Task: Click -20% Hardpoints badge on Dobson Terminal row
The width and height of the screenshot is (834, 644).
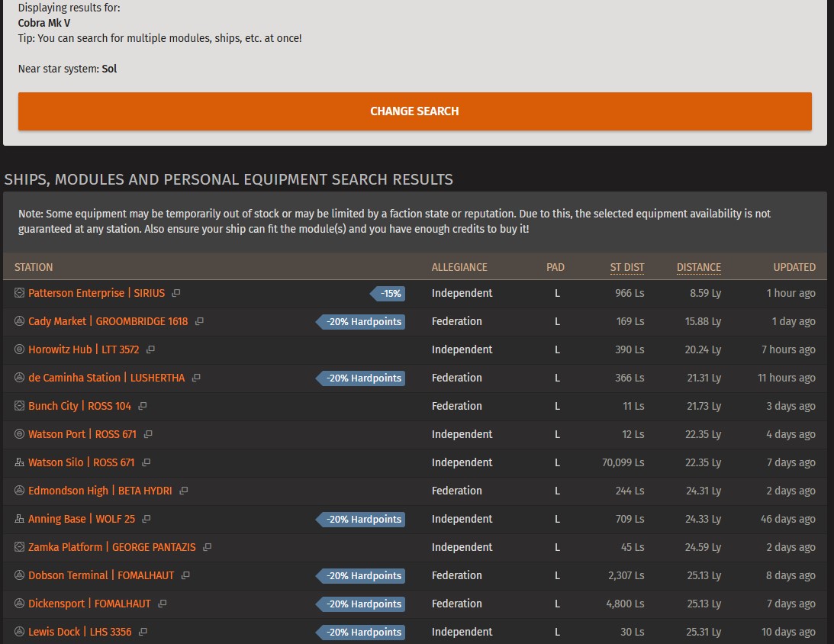Action: click(361, 575)
